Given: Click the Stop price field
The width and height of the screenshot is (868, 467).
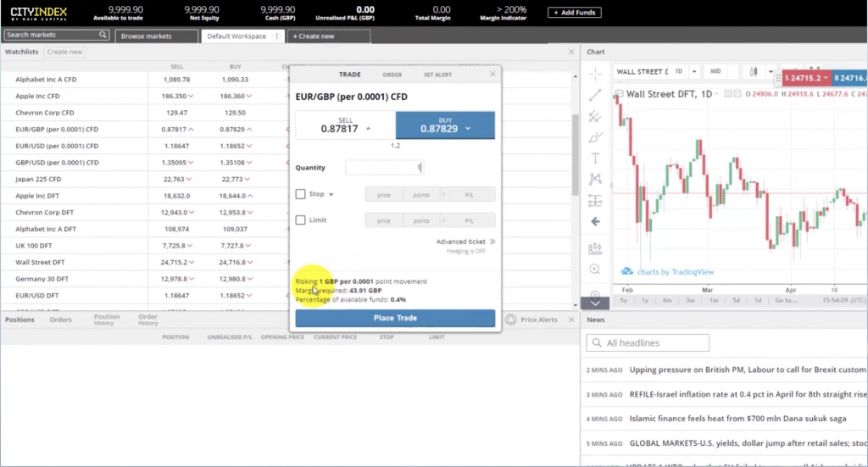Looking at the screenshot, I should 384,195.
